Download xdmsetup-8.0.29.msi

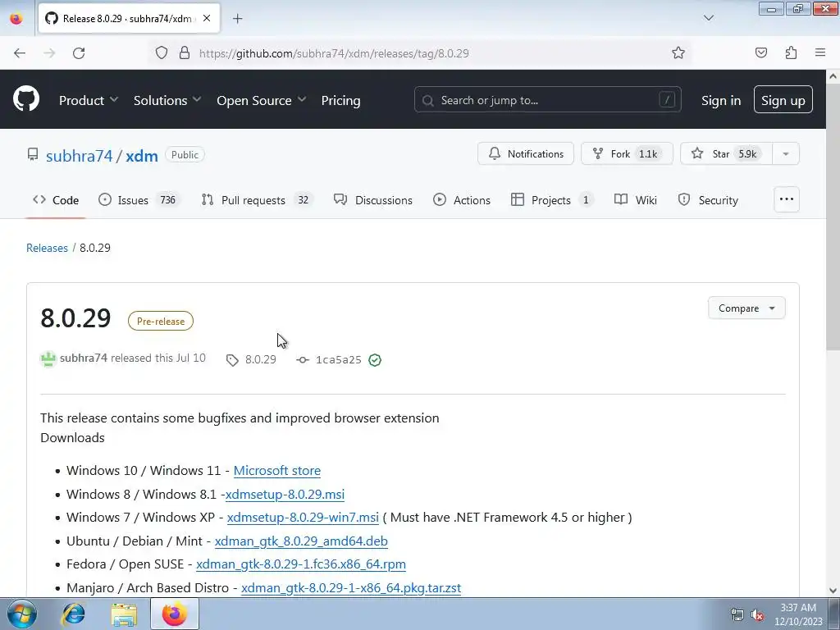285,494
